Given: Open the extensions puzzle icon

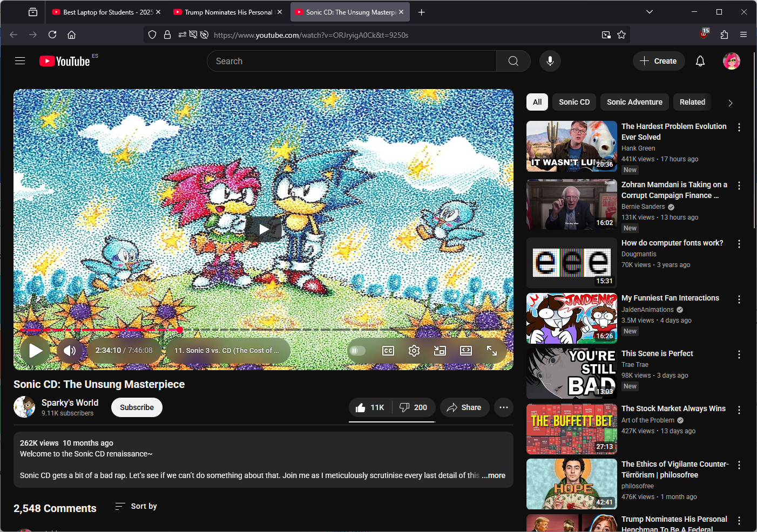Looking at the screenshot, I should click(x=724, y=35).
